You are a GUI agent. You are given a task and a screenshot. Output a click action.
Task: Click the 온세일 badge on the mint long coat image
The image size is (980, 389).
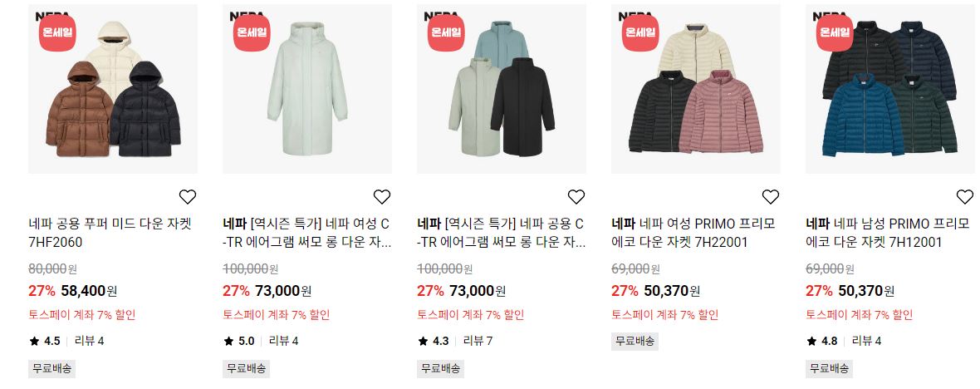tap(252, 32)
